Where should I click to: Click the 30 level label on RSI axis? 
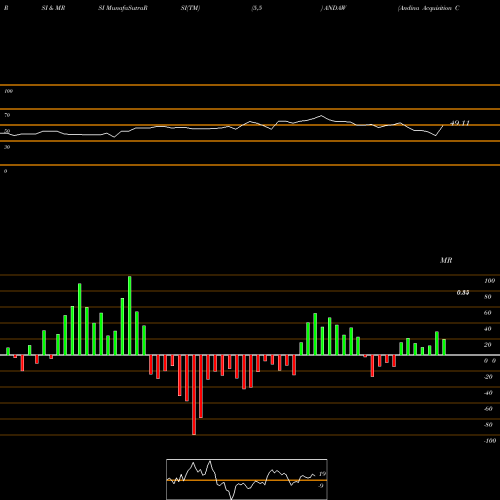(7, 147)
